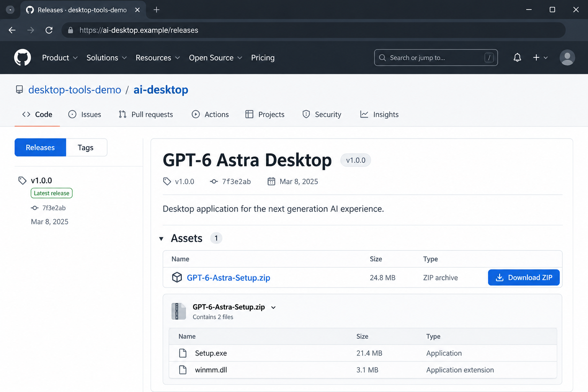Click the user avatar icon

click(x=567, y=57)
